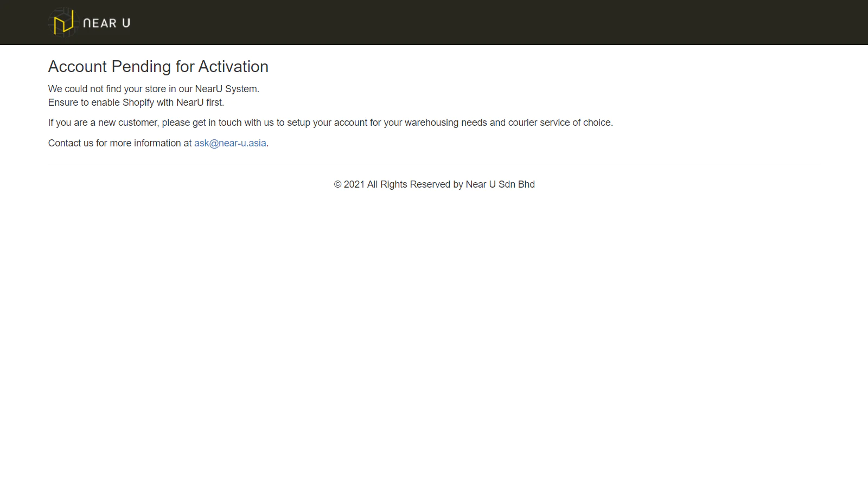The width and height of the screenshot is (868, 488).
Task: Click the word Activation in the heading
Action: tap(233, 67)
